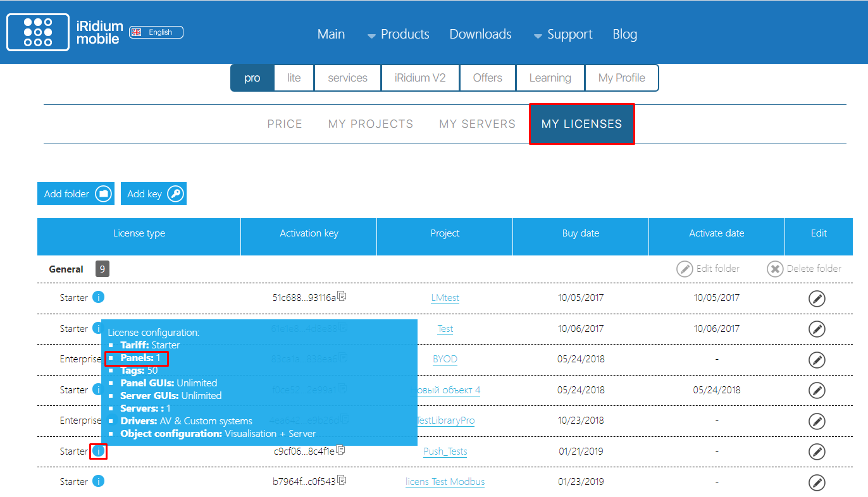Edit the LMtest license with pencil icon
The height and width of the screenshot is (497, 868).
[x=817, y=298]
